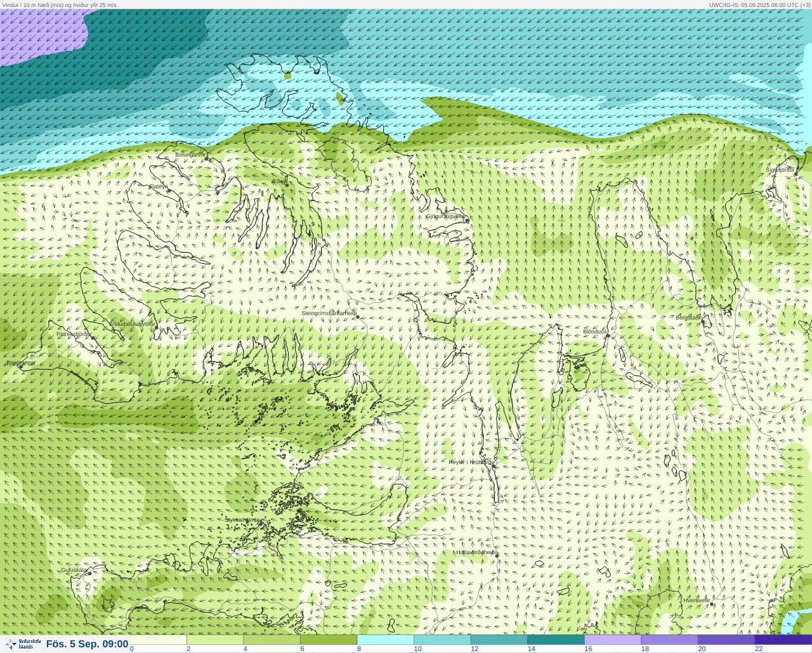Pick the 18–20 m/s medium purple legend swatch
Image resolution: width=812 pixels, height=653 pixels.
coord(669,640)
